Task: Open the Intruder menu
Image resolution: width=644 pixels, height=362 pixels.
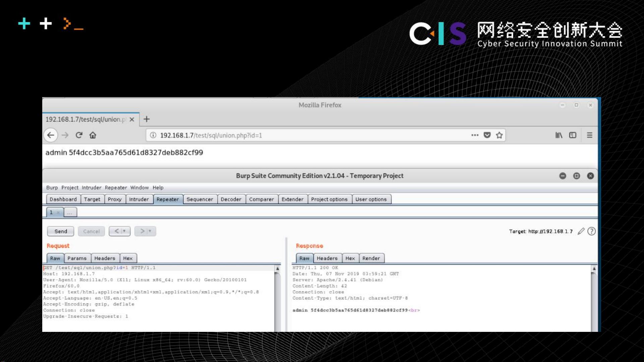Action: click(x=92, y=188)
